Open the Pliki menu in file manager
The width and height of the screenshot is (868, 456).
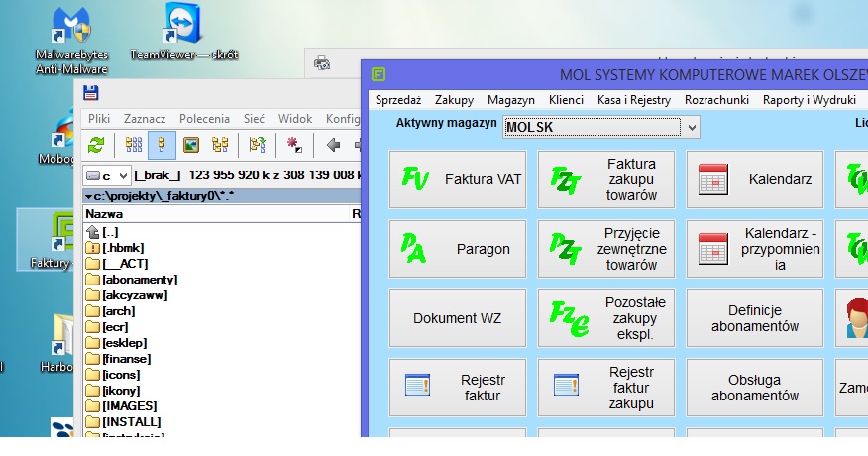99,119
